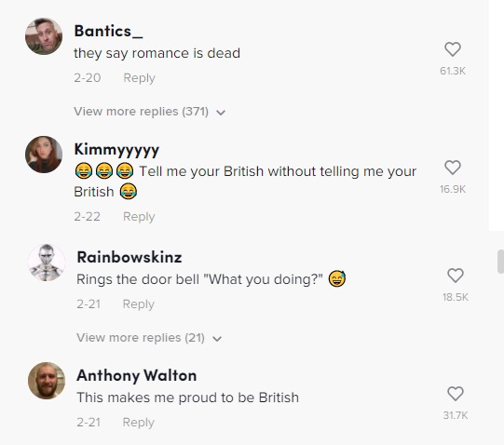Heart Anthony Walton's proud to be British comment

pyautogui.click(x=456, y=394)
